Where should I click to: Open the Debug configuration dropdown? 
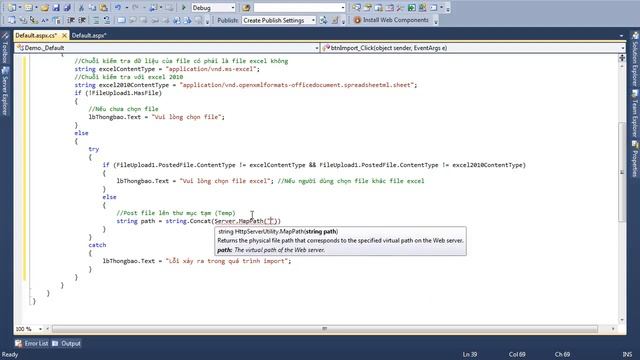232,8
